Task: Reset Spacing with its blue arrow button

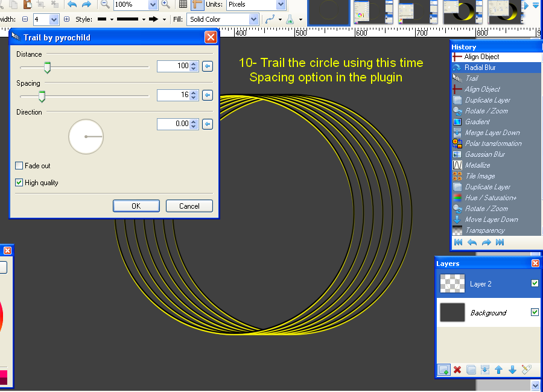Action: pyautogui.click(x=208, y=95)
